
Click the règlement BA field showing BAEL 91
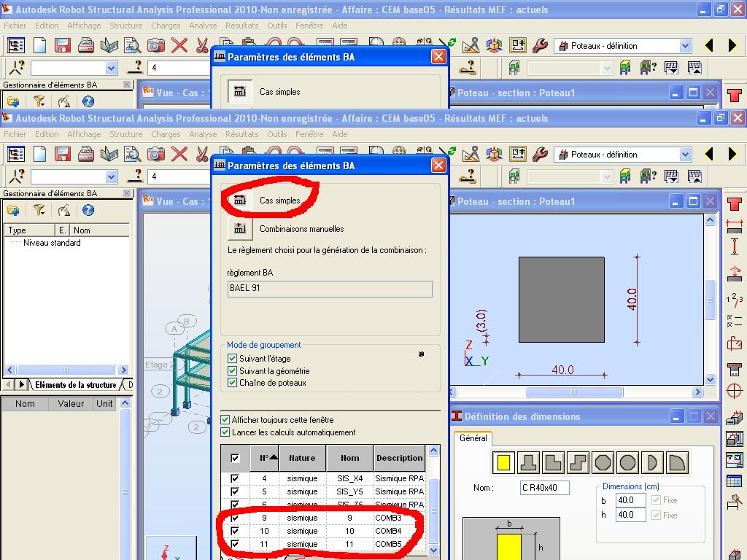(x=330, y=289)
